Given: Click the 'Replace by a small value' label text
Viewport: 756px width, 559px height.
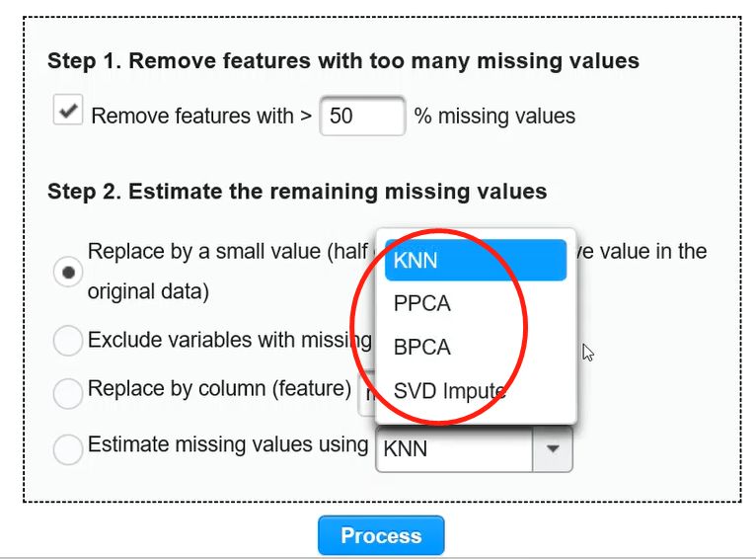Looking at the screenshot, I should click(204, 252).
